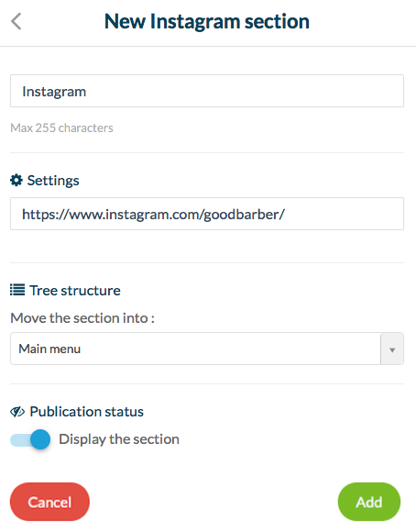416x532 pixels.
Task: Click the word Instagram inside title field
Action: pos(54,92)
